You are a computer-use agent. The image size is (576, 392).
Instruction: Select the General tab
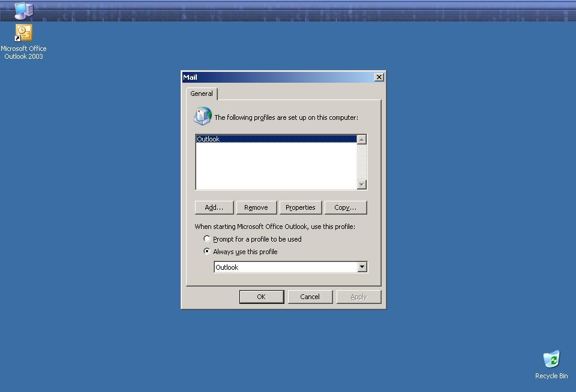pyautogui.click(x=202, y=94)
